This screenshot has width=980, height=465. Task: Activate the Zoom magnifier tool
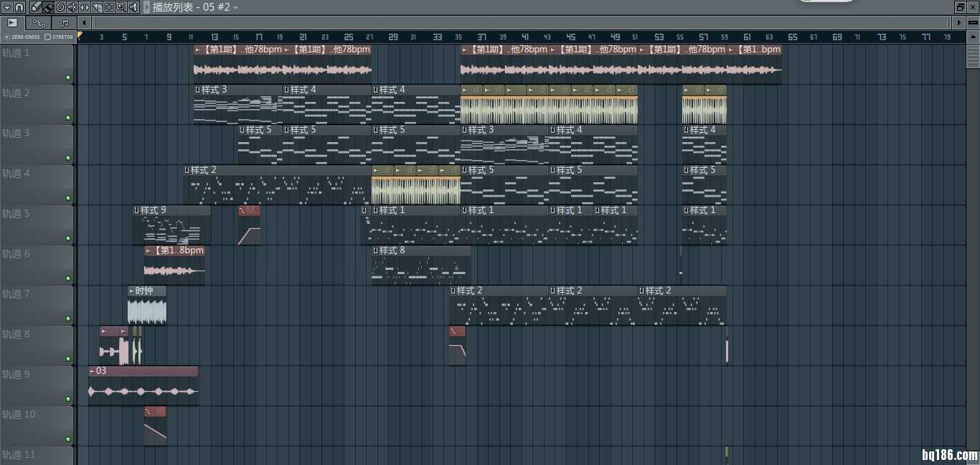pos(121,7)
